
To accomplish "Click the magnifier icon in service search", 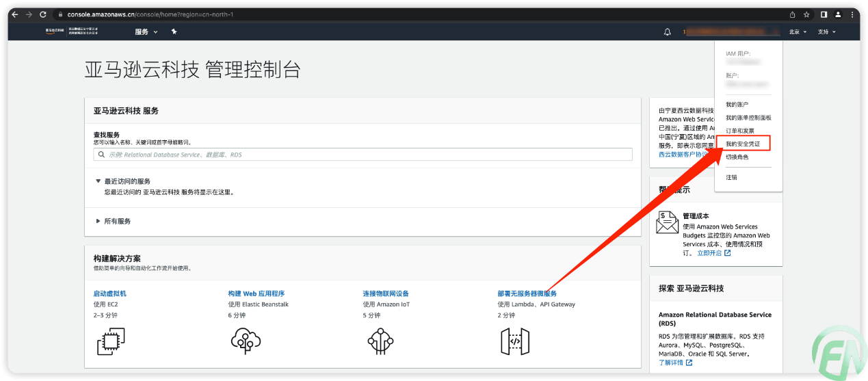I will tap(102, 155).
